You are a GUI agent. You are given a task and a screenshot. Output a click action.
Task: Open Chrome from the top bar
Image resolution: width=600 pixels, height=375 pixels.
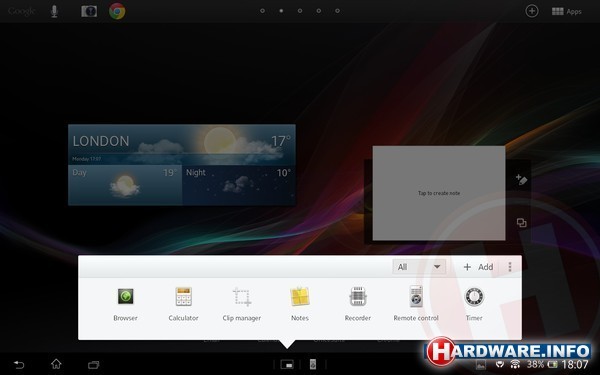[117, 11]
